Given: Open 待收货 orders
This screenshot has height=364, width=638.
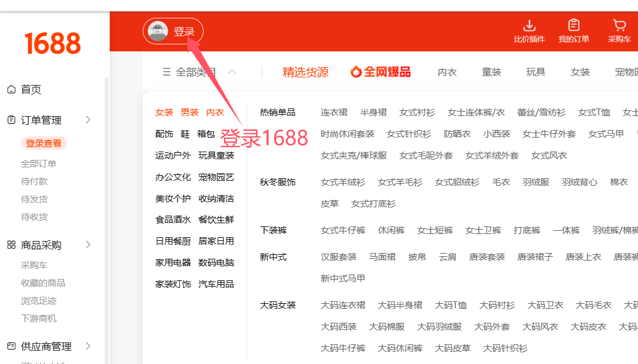Looking at the screenshot, I should click(34, 217).
